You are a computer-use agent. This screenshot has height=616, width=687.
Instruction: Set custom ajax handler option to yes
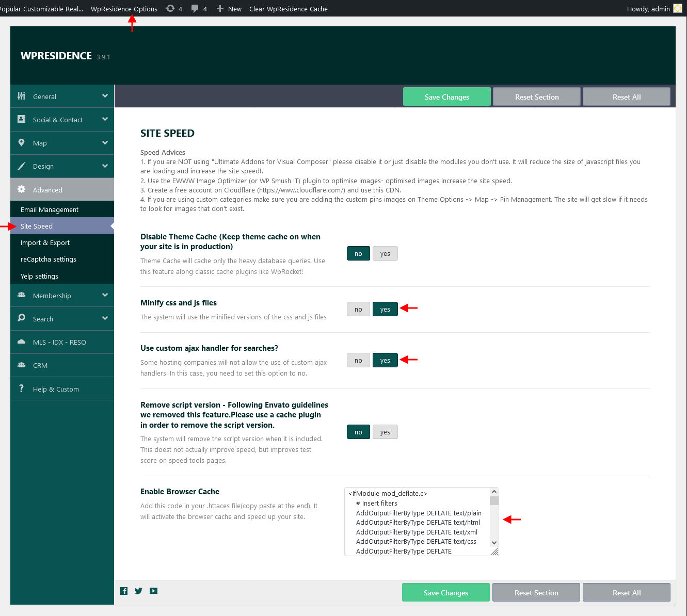(x=385, y=360)
